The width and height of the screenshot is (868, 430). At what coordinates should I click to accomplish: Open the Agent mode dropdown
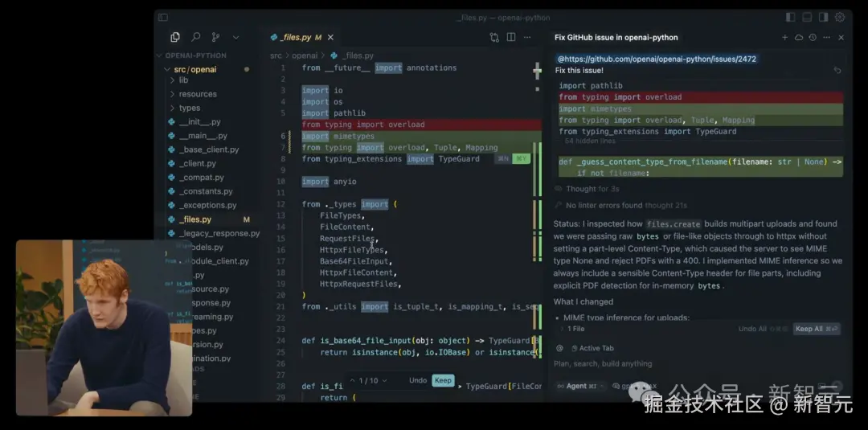pyautogui.click(x=579, y=387)
